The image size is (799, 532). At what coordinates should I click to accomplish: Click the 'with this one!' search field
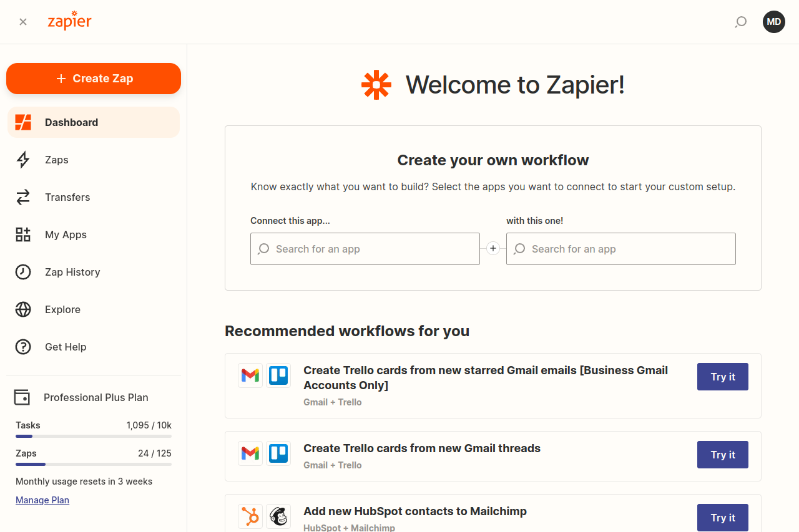tap(621, 249)
